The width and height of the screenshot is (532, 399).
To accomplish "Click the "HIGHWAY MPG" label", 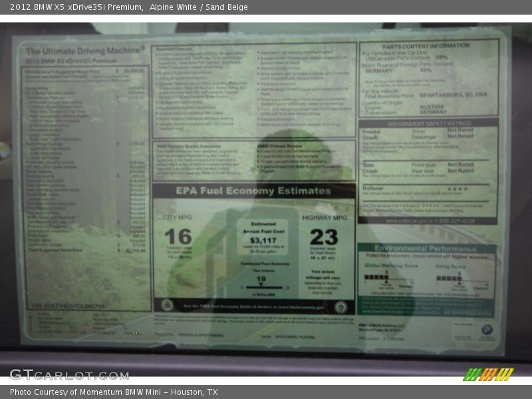I will [x=325, y=218].
